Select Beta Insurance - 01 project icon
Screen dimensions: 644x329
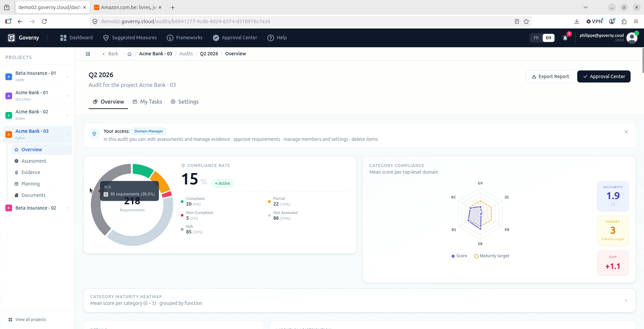point(9,77)
